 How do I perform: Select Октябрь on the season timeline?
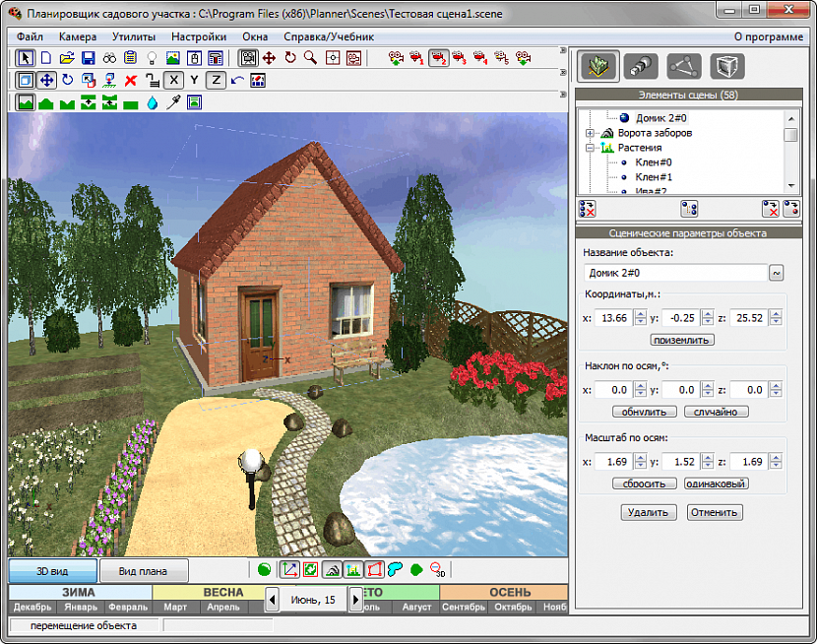pyautogui.click(x=513, y=607)
